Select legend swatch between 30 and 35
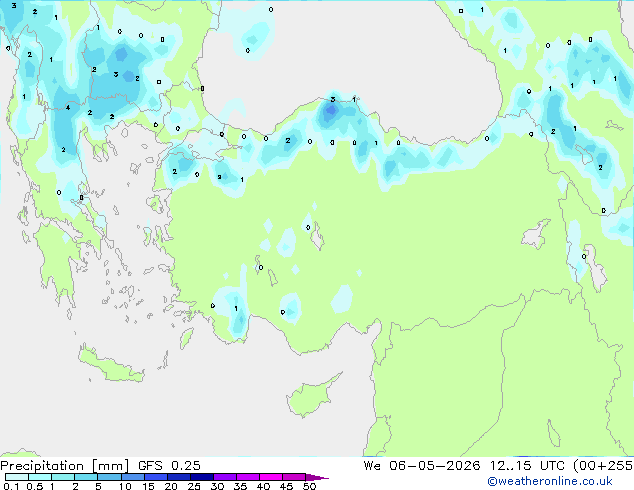This screenshot has height=490, width=634. click(225, 477)
